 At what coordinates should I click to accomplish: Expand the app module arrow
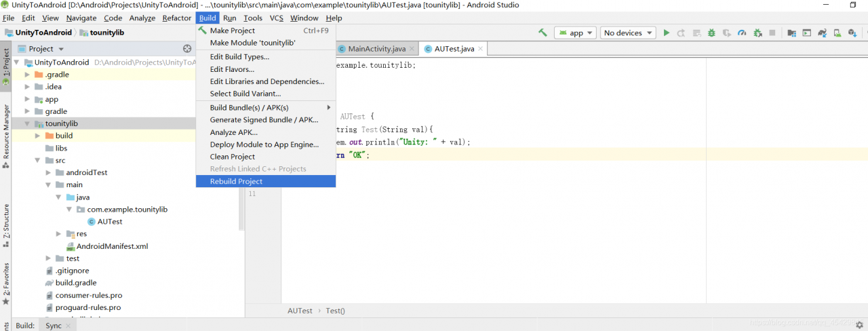(28, 99)
